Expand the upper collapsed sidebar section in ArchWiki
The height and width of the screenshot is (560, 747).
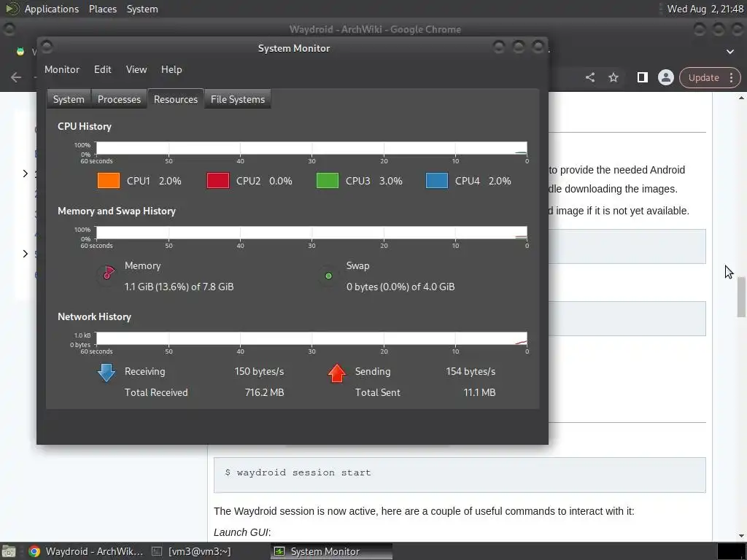pos(26,174)
